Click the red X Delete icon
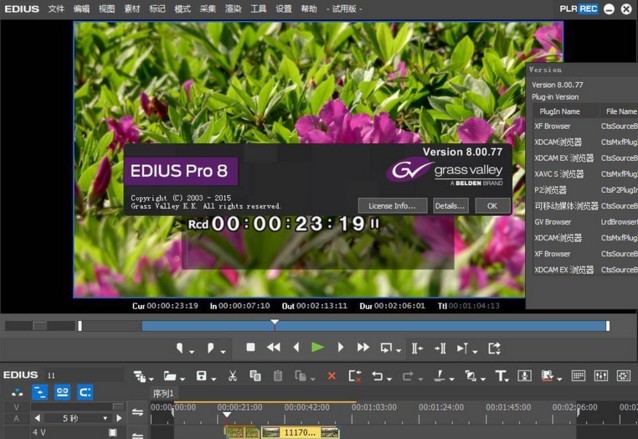 click(332, 376)
